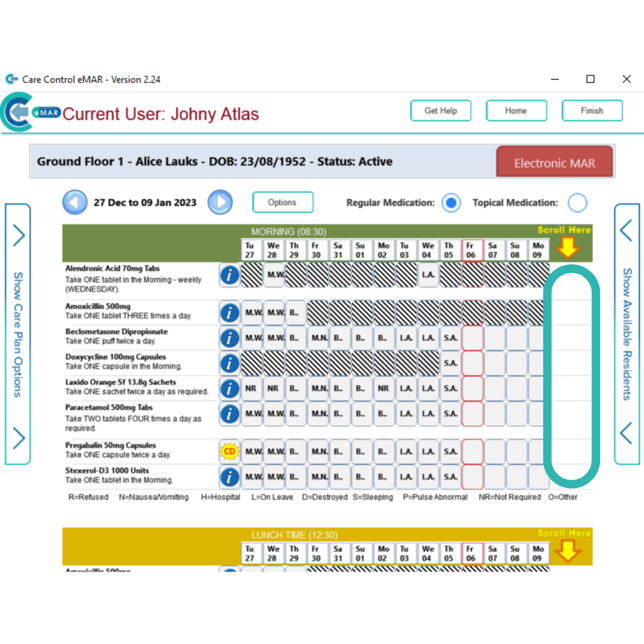Click the Lunch Time scroll down arrow
644x644 pixels.
pyautogui.click(x=568, y=551)
